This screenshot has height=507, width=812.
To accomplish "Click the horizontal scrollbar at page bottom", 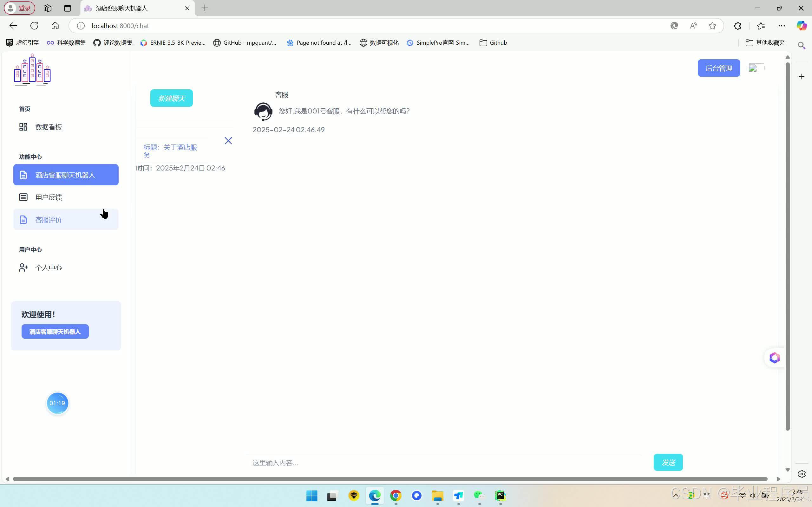I will pos(389,479).
